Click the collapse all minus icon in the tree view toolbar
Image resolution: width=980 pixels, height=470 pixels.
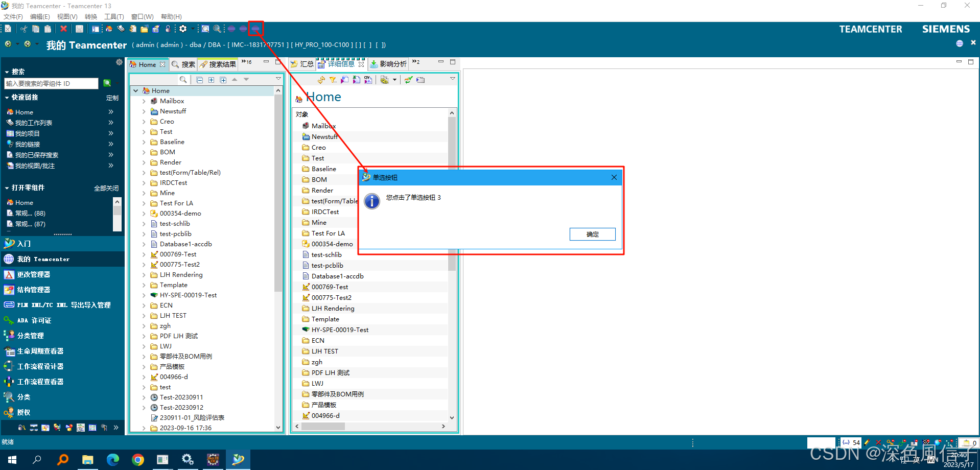tap(200, 80)
